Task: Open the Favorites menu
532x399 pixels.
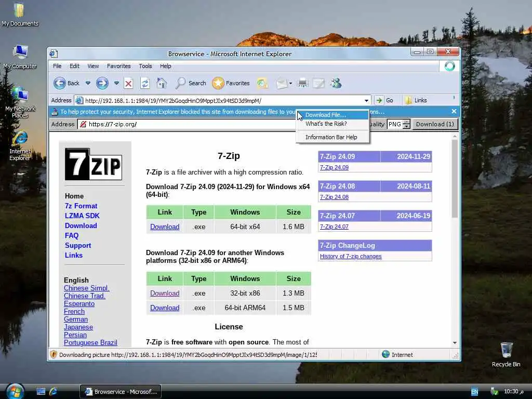Action: pyautogui.click(x=119, y=66)
